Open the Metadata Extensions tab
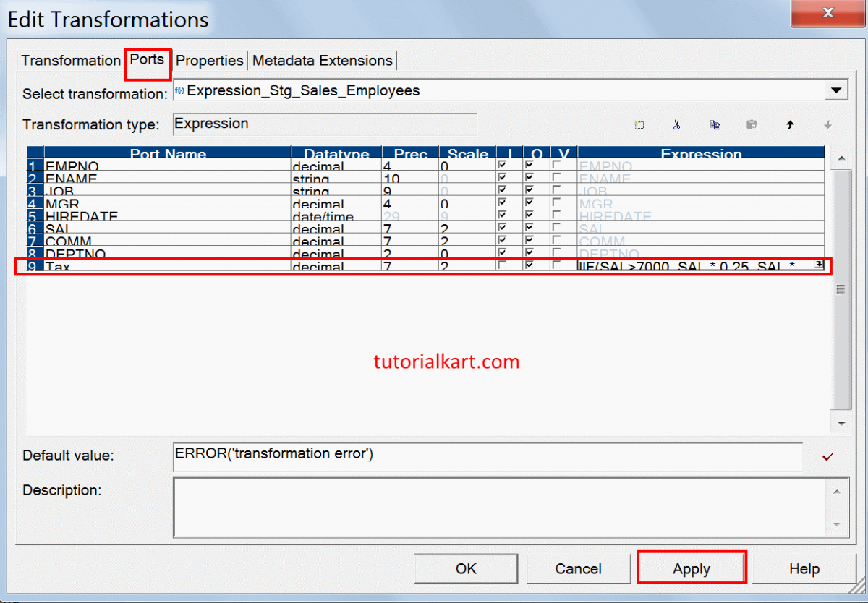This screenshot has height=603, width=868. coord(323,61)
